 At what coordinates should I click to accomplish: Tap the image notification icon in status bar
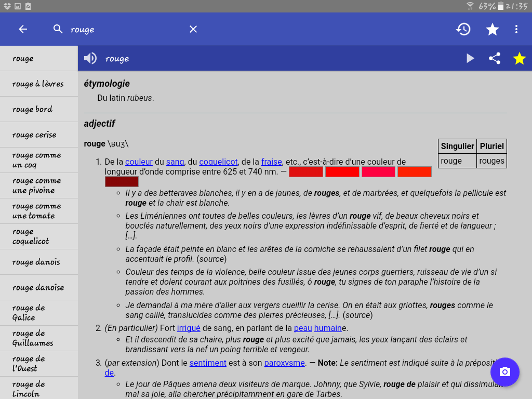18,6
